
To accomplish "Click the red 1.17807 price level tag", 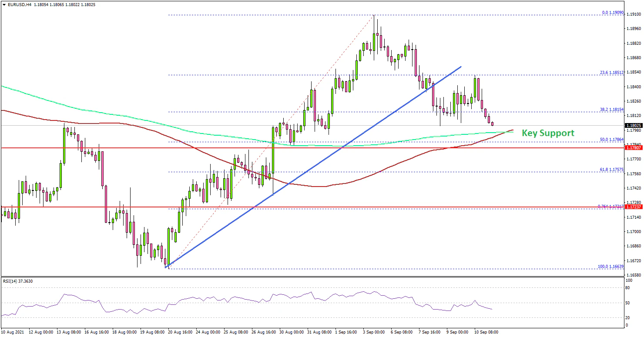I will (634, 148).
